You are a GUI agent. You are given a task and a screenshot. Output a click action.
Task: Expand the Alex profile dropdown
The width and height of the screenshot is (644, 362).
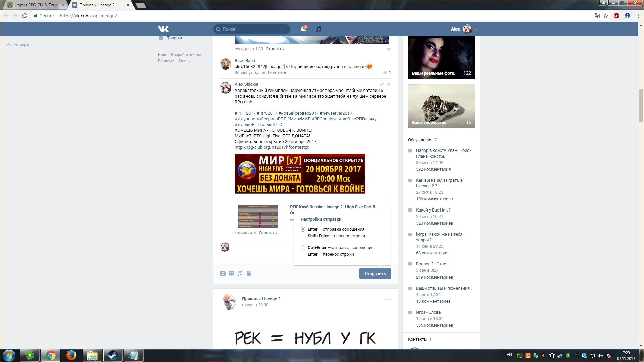pyautogui.click(x=476, y=29)
